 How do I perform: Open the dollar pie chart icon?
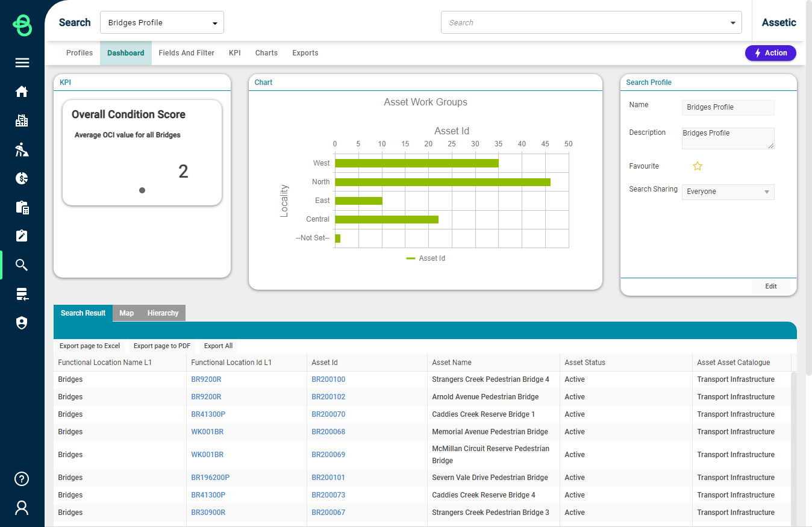(22, 178)
